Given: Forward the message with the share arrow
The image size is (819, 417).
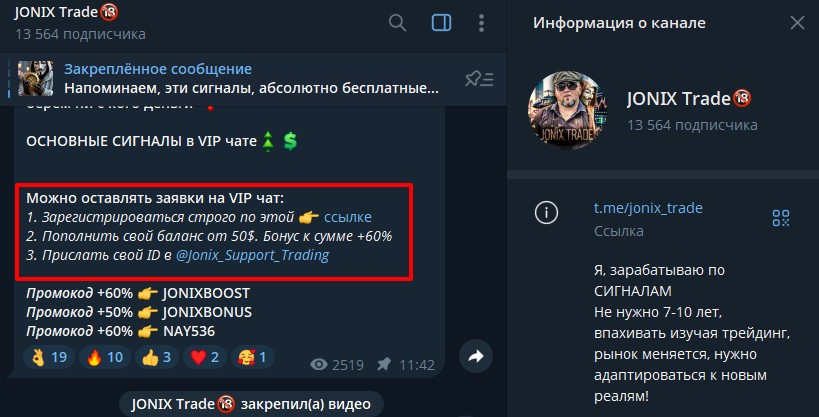Looking at the screenshot, I should click(x=476, y=356).
